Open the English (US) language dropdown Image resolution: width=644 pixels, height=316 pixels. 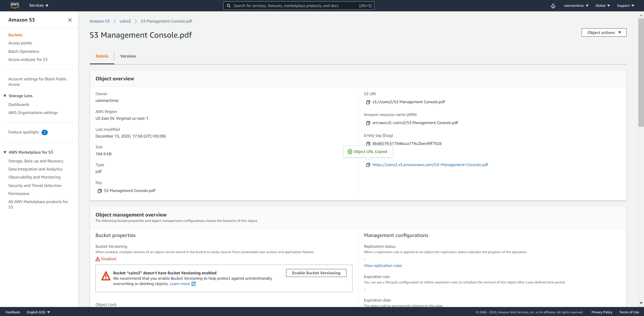(38, 312)
